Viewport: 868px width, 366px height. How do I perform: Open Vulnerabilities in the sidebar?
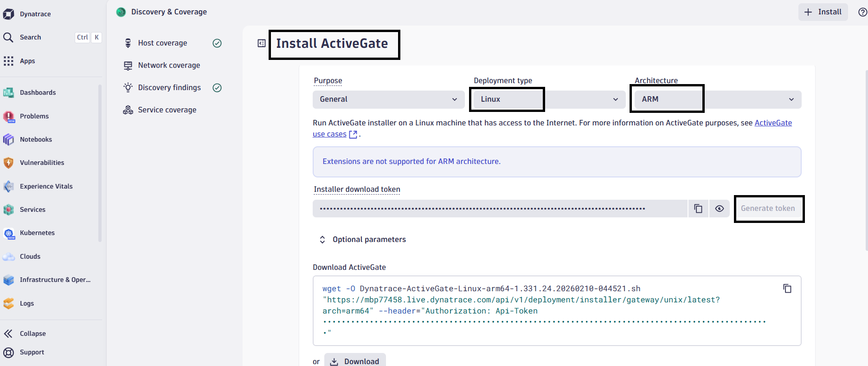tap(42, 163)
